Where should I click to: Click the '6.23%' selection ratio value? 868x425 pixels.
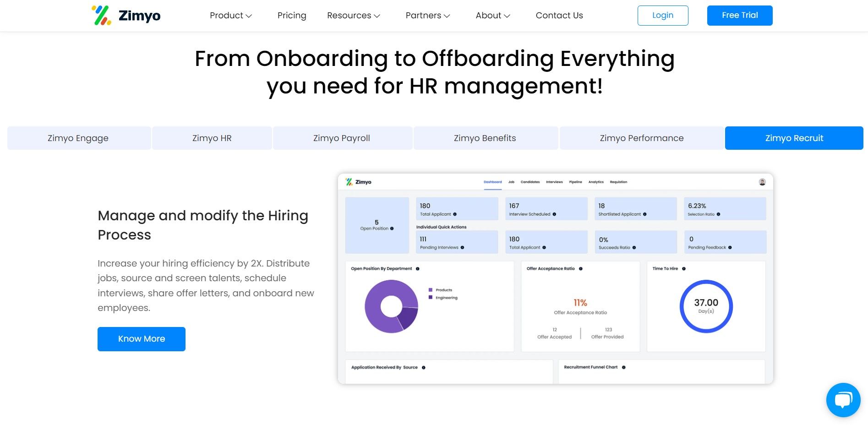coord(697,206)
